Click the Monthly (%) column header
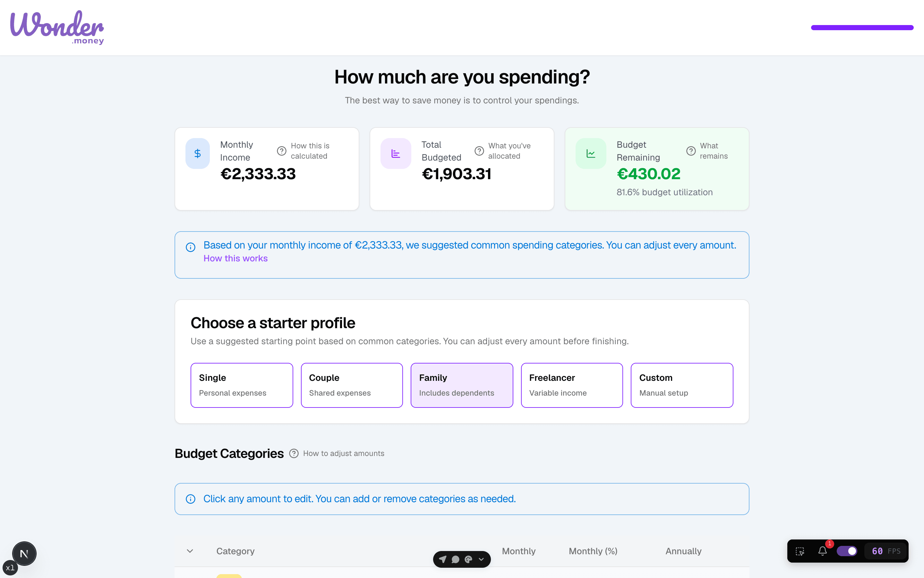Screen dimensions: 924x578 pyautogui.click(x=593, y=551)
